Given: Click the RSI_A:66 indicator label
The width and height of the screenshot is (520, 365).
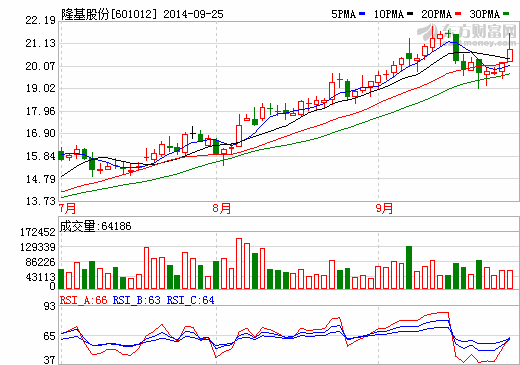Looking at the screenshot, I should coord(83,300).
